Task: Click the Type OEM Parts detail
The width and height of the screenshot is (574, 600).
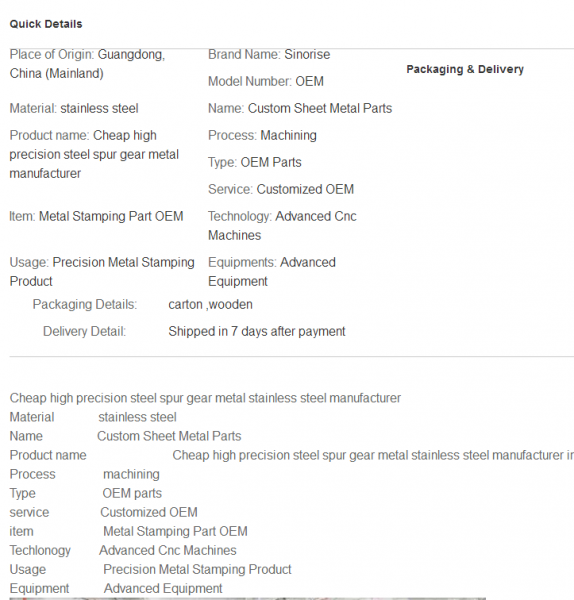Action: [x=254, y=162]
